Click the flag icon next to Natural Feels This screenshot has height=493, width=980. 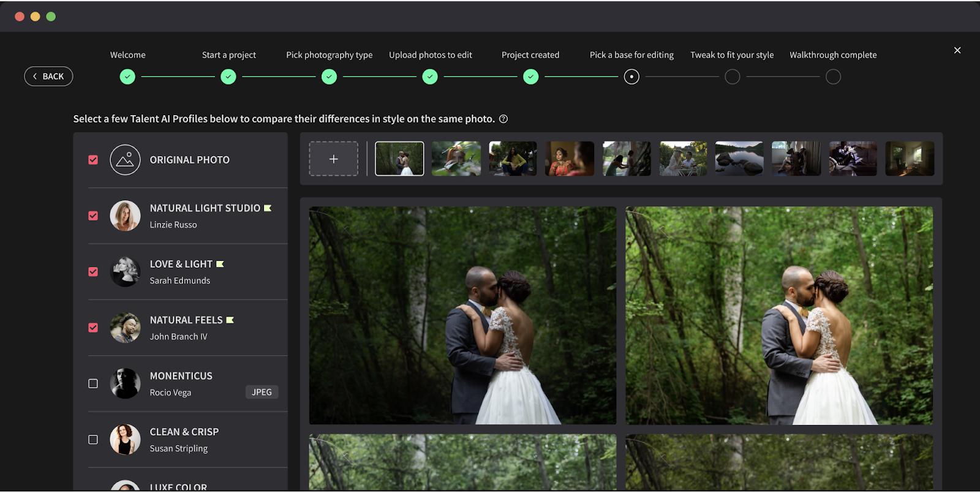(230, 320)
